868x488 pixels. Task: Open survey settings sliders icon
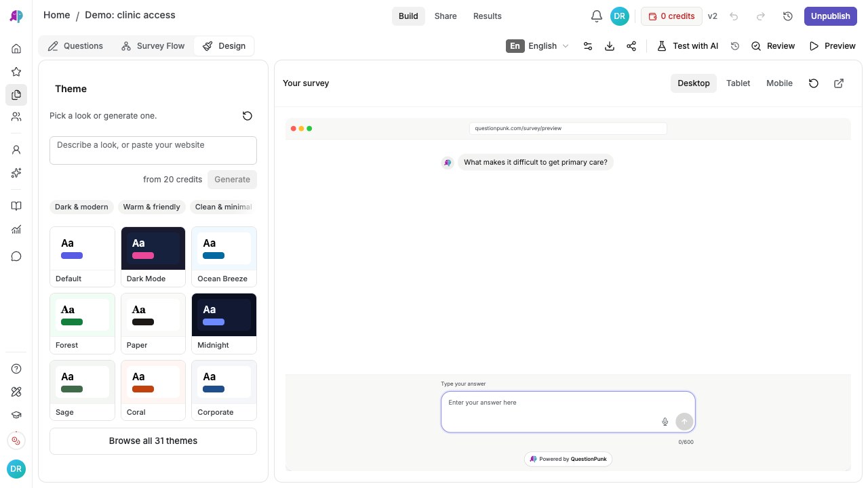tap(588, 46)
